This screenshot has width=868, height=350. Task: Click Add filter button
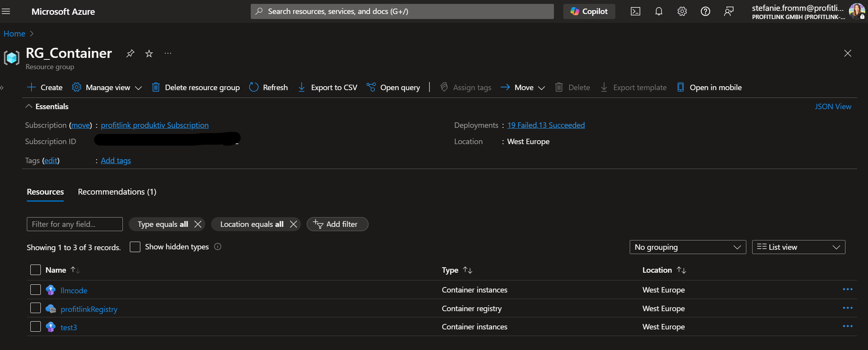(x=337, y=224)
